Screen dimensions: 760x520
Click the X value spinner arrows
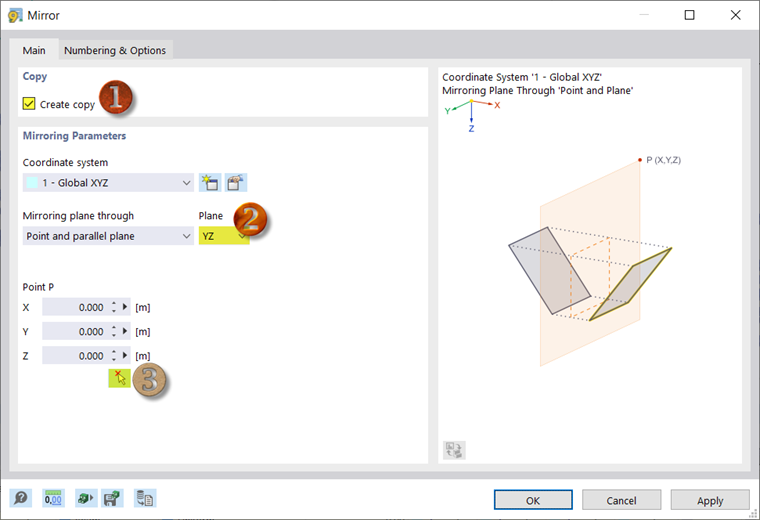point(114,307)
